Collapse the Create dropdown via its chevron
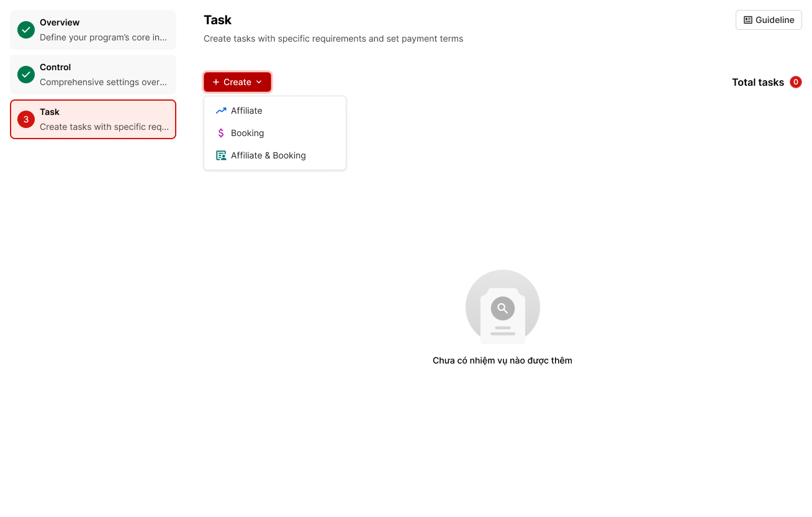 (x=259, y=82)
